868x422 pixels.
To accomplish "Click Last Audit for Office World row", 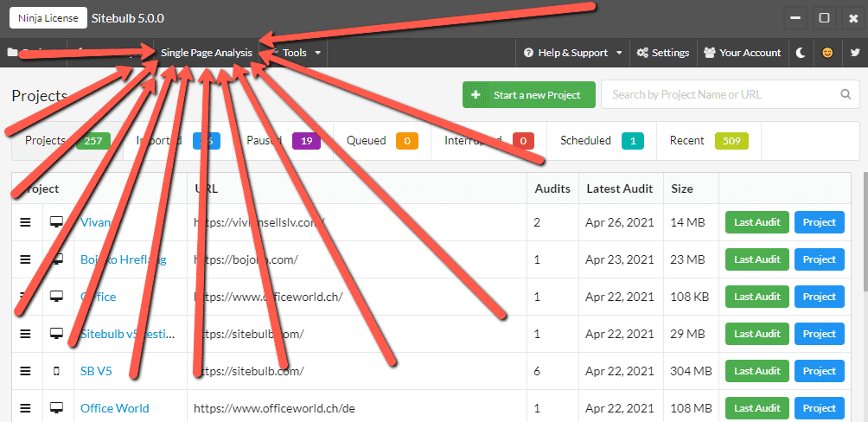I will [756, 408].
